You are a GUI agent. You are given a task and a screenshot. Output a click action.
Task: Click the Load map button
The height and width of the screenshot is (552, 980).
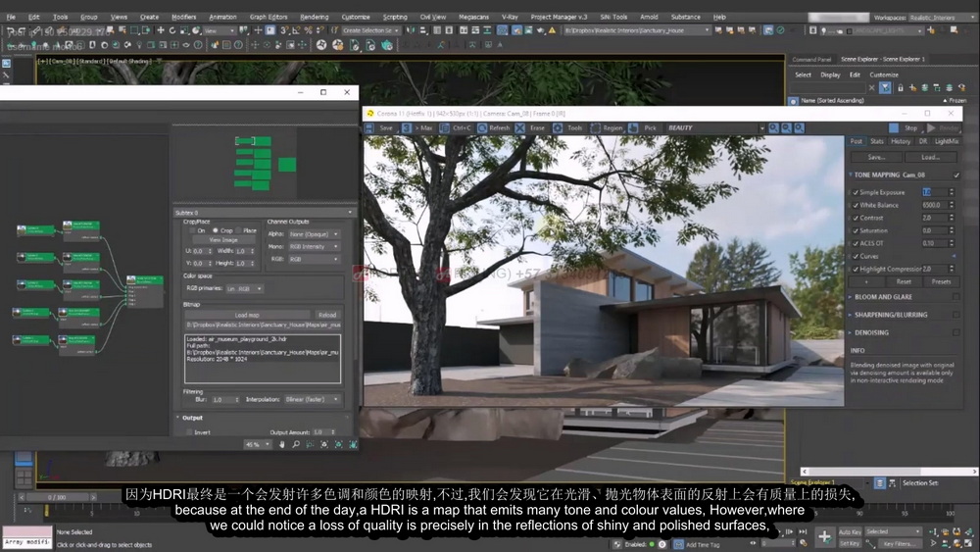pos(247,315)
